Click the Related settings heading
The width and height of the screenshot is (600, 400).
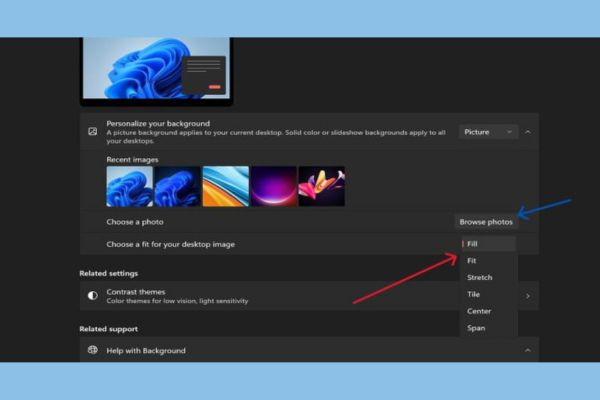(x=109, y=273)
